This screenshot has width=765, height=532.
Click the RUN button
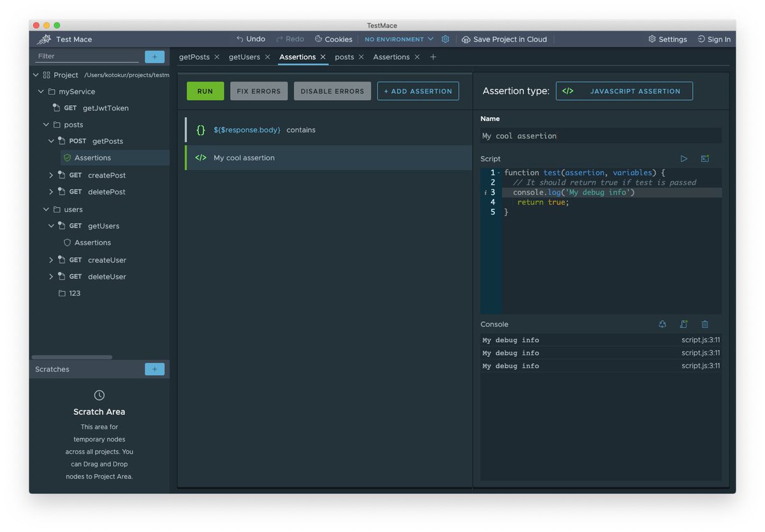coord(205,91)
